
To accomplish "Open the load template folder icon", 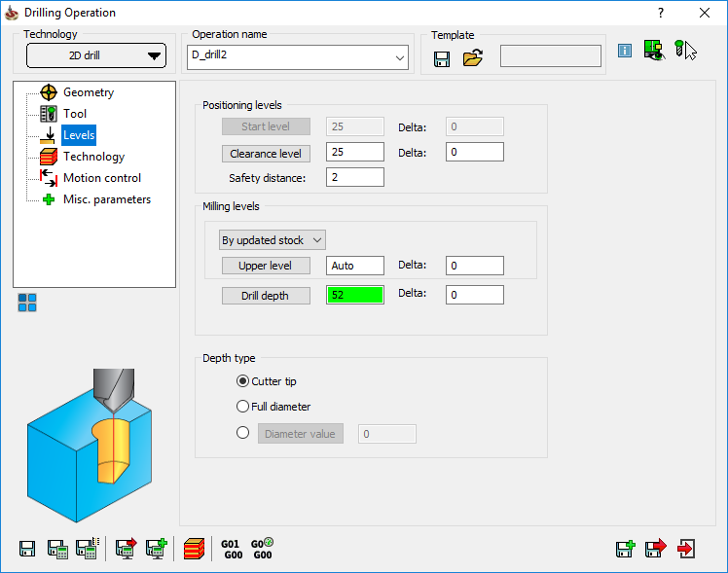I will click(473, 58).
